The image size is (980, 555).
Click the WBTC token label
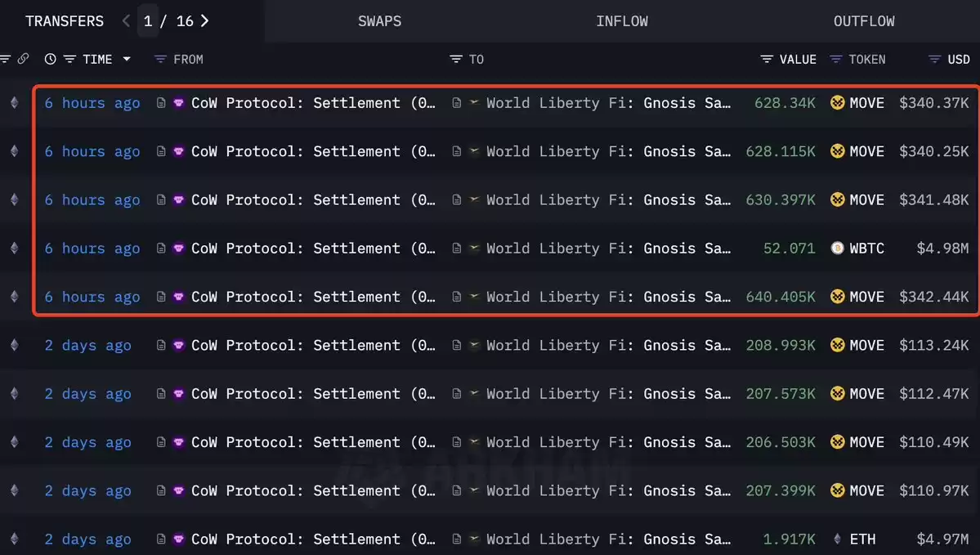(867, 248)
